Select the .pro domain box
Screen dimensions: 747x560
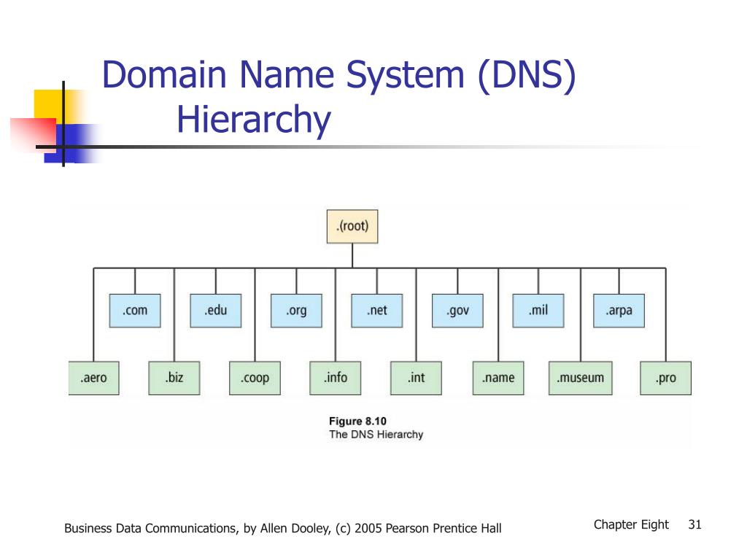(665, 378)
